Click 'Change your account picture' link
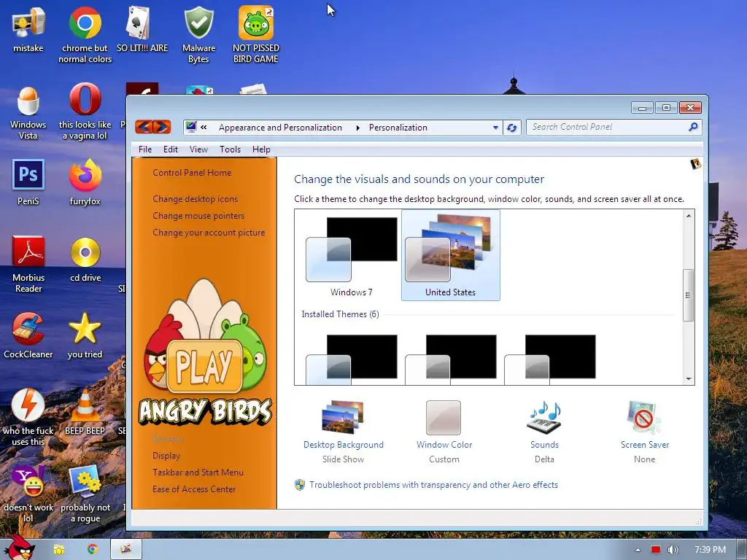747x560 pixels. pos(209,233)
